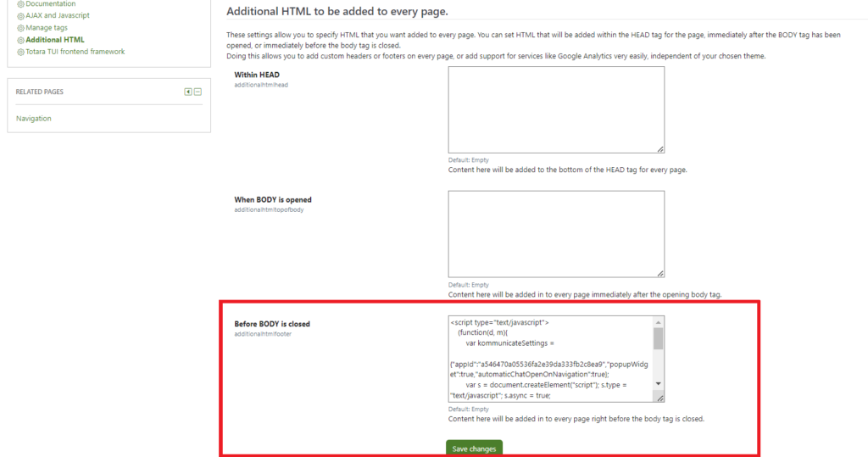Click the additionalhtmlhead setting name

(261, 86)
